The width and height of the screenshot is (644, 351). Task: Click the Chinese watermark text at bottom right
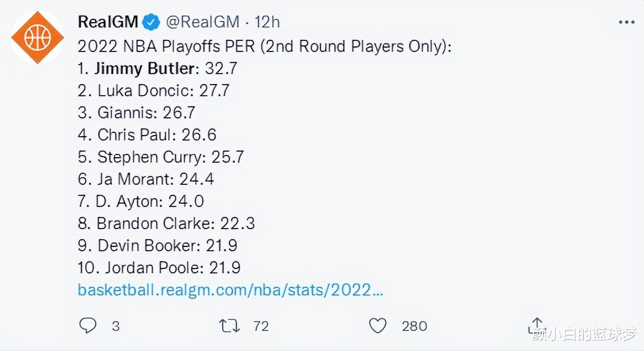(x=584, y=334)
